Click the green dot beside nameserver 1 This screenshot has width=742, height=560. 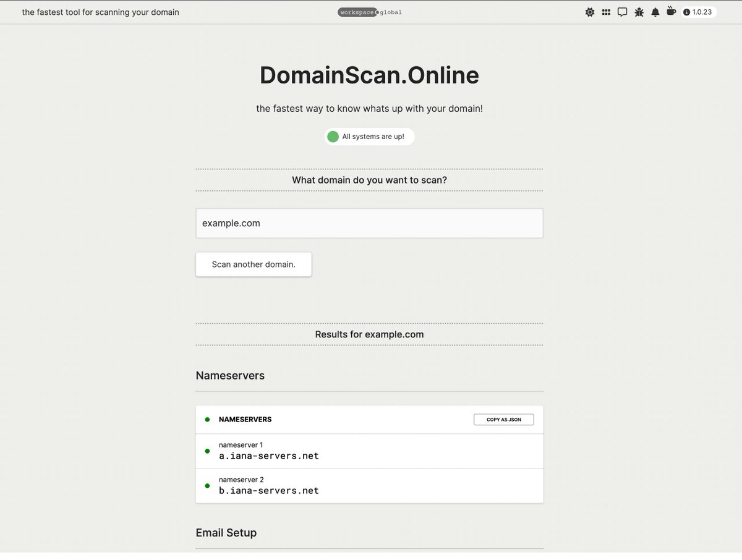[207, 451]
